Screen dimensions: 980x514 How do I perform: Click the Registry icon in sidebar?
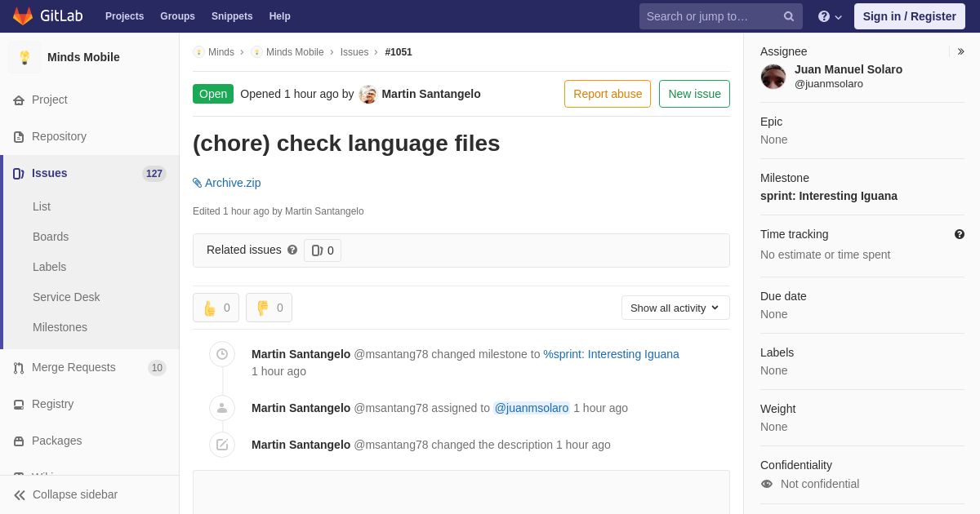(x=19, y=405)
